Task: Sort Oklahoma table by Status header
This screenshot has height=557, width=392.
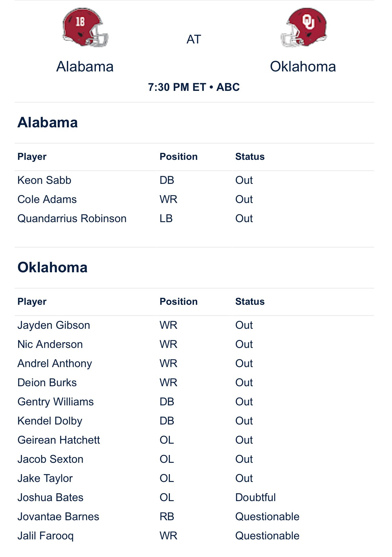Action: pyautogui.click(x=250, y=301)
